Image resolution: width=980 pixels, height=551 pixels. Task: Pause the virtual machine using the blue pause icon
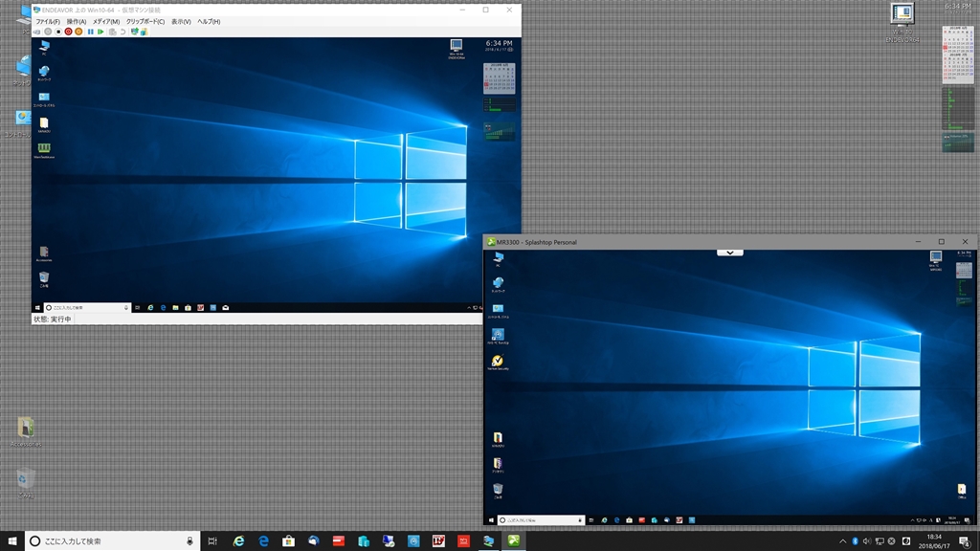(91, 32)
